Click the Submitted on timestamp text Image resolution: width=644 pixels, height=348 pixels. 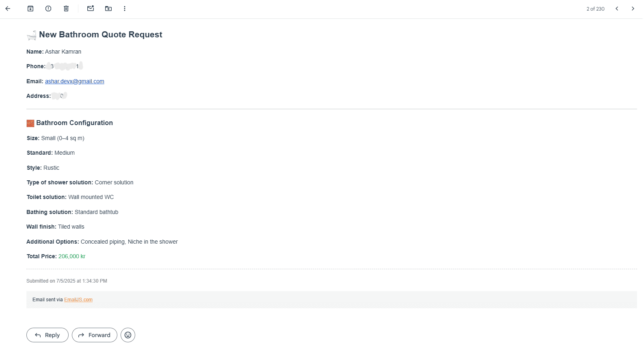coord(67,281)
